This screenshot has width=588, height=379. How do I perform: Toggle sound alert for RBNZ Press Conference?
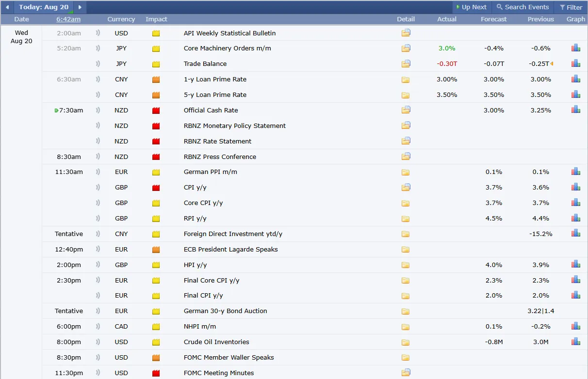pyautogui.click(x=98, y=157)
